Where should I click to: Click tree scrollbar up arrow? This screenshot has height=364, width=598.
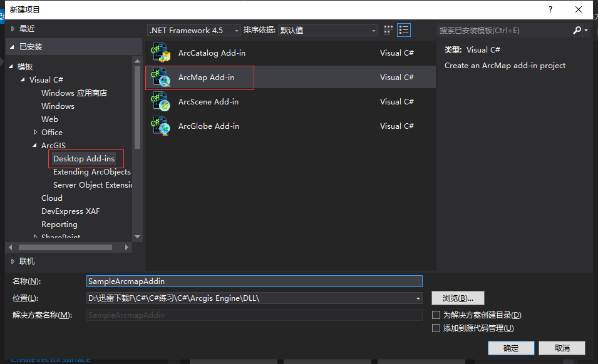click(x=137, y=61)
